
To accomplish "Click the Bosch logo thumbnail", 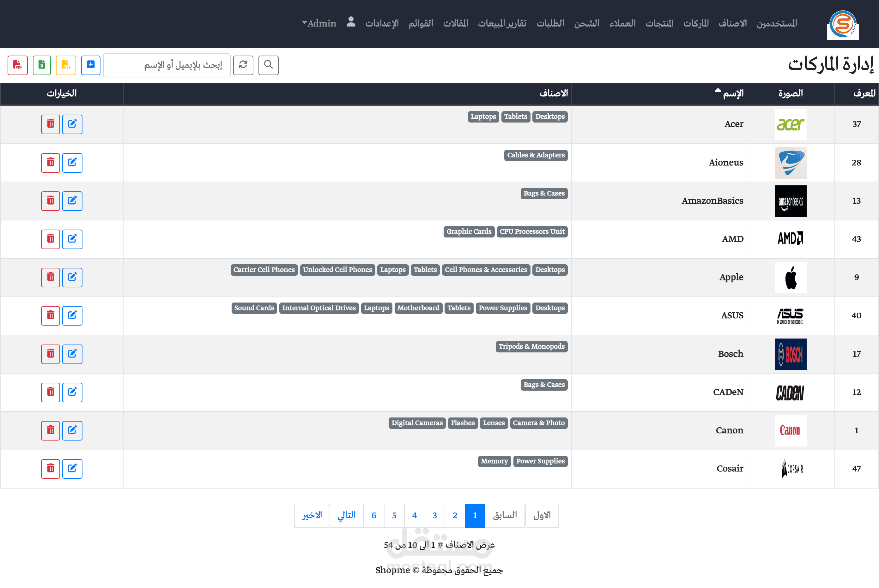I will click(x=791, y=354).
